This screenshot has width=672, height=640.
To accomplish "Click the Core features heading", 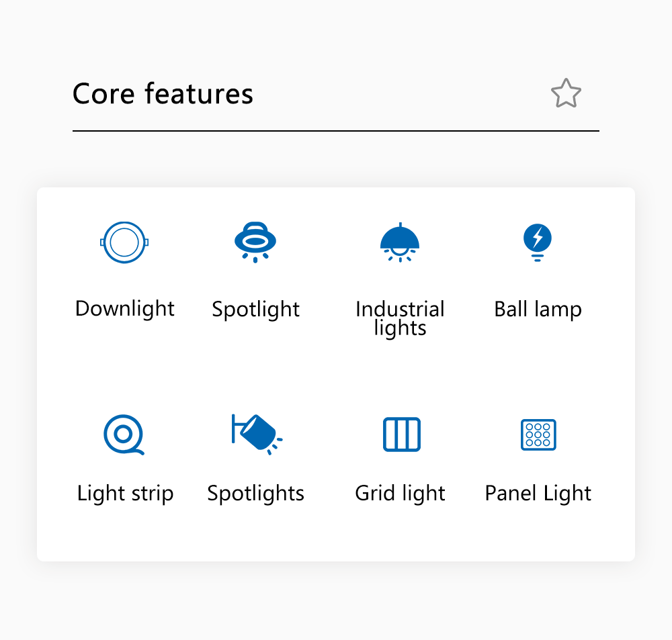I will coord(163,93).
